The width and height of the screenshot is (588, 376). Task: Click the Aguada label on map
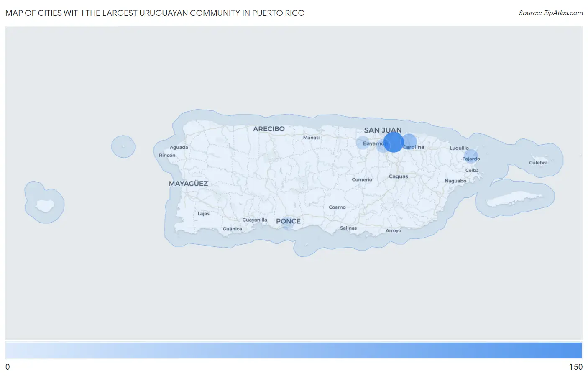coord(179,147)
